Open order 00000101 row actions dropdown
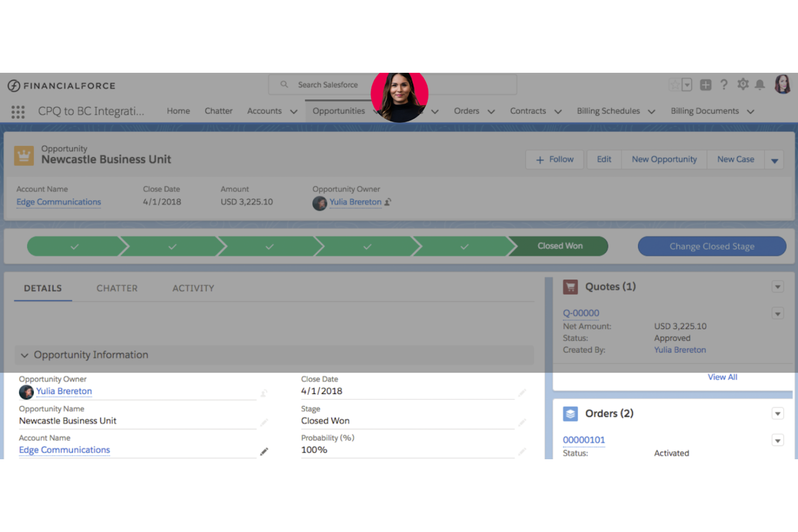798x532 pixels. (x=778, y=441)
